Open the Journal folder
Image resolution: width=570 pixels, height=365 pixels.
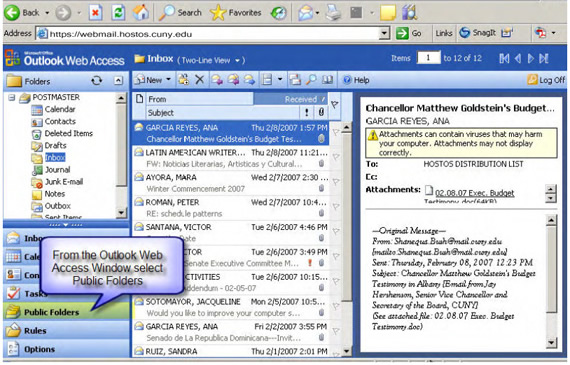[51, 170]
